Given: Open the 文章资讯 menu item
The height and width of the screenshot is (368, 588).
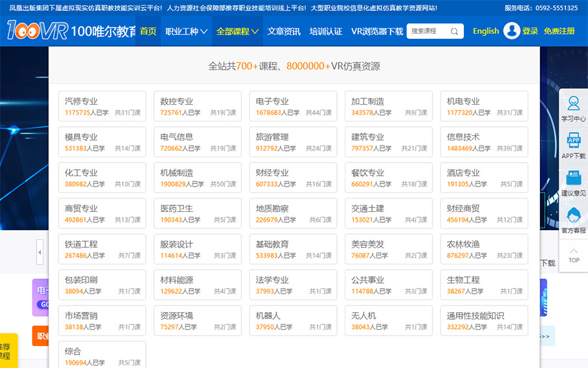Looking at the screenshot, I should coord(284,31).
